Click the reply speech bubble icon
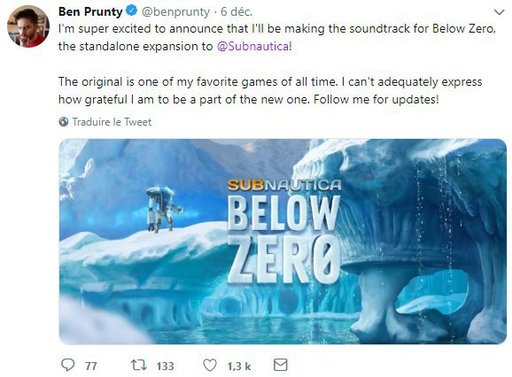Image resolution: width=512 pixels, height=377 pixels. (x=68, y=365)
